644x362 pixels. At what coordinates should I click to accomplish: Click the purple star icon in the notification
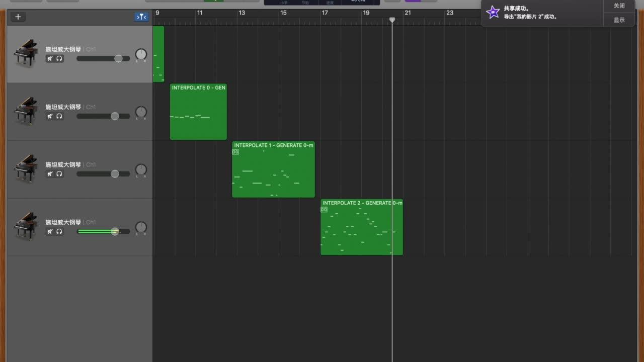point(493,12)
